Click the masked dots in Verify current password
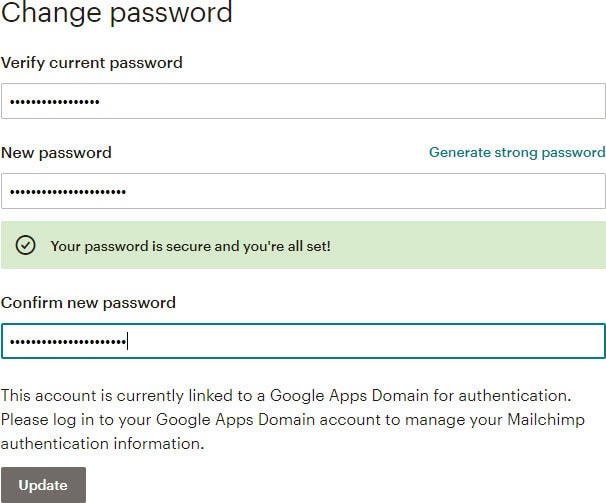The image size is (606, 503). (x=55, y=102)
